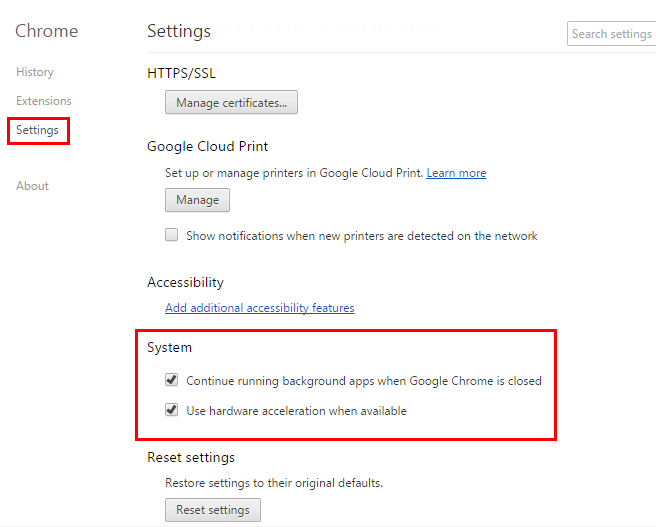
Task: Click the Manage certificates button
Action: (231, 102)
